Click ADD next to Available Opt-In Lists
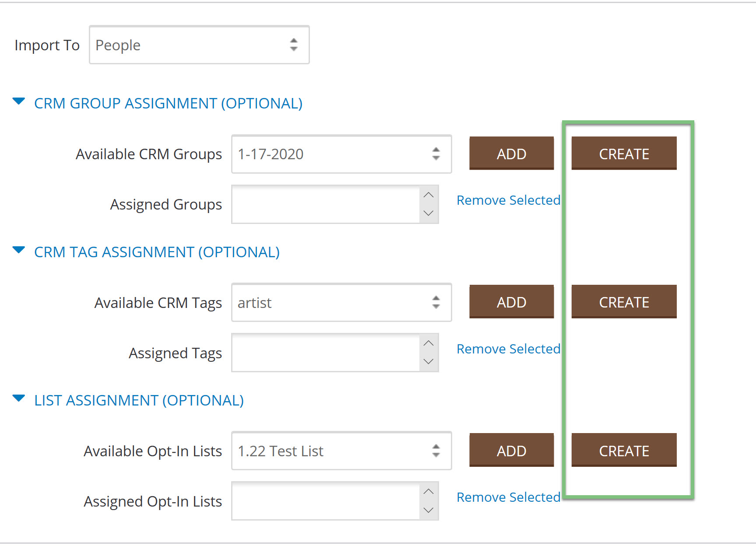Image resolution: width=756 pixels, height=549 pixels. tap(512, 451)
